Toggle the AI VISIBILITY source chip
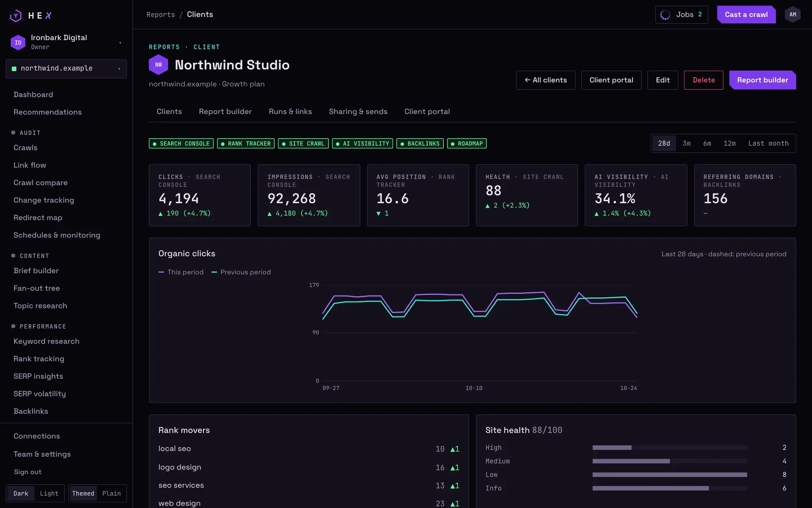 pyautogui.click(x=363, y=143)
